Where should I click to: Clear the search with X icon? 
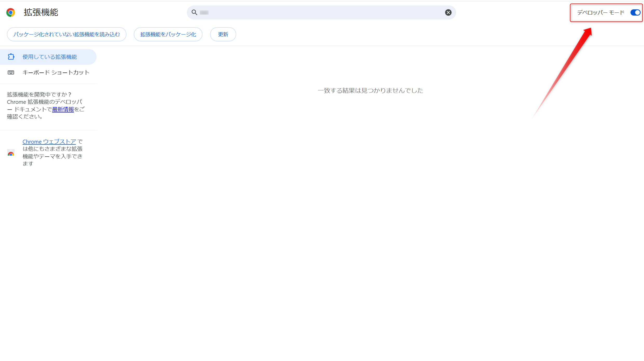pyautogui.click(x=448, y=12)
